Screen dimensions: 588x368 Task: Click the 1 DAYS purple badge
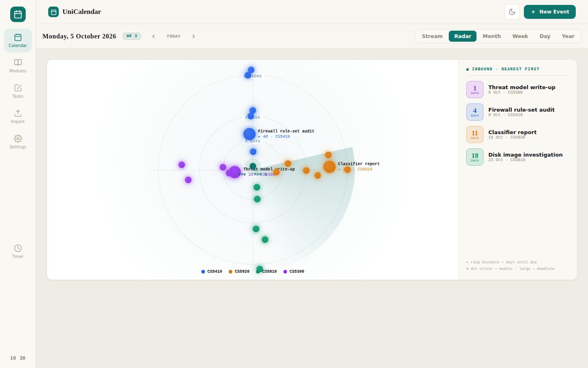tap(475, 90)
